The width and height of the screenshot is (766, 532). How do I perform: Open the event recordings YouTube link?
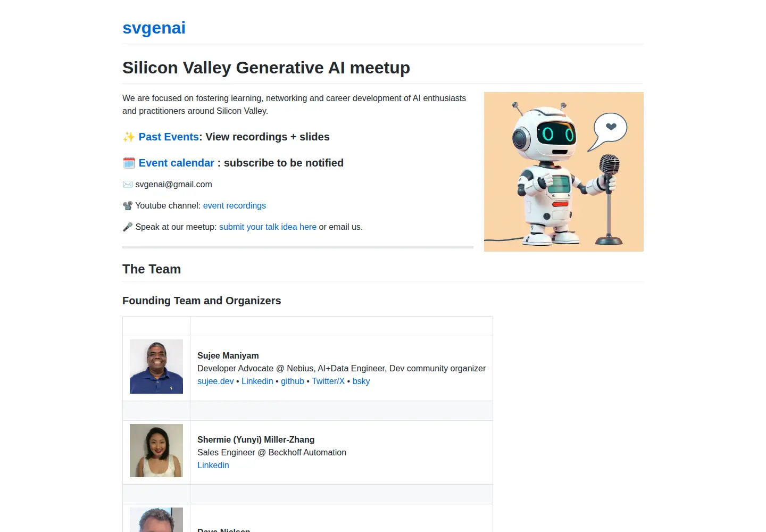tap(235, 205)
